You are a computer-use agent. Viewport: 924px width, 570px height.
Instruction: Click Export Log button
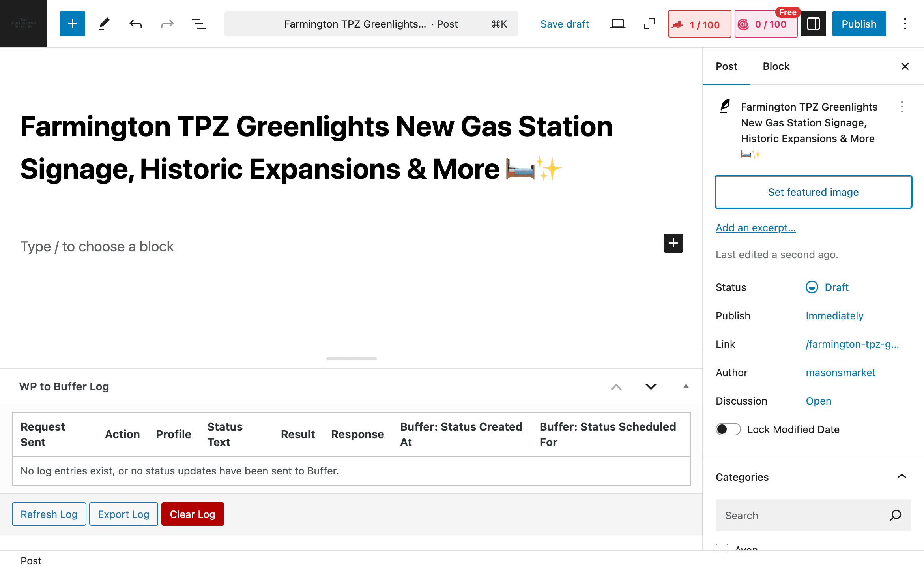click(123, 514)
